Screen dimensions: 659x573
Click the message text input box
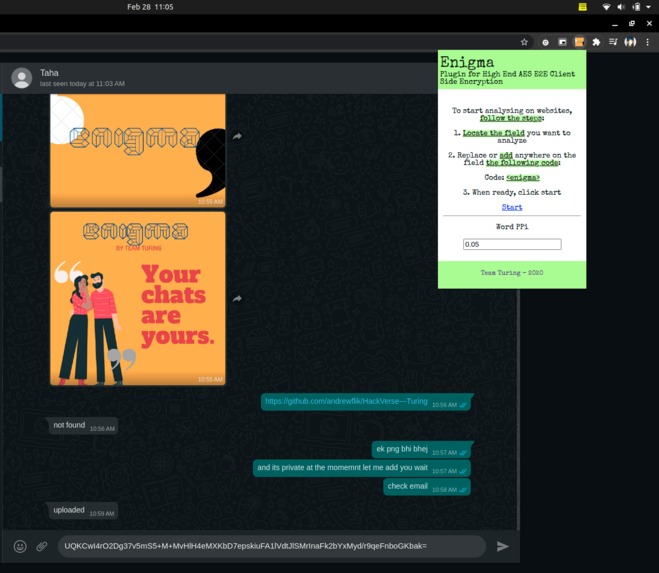click(x=272, y=546)
